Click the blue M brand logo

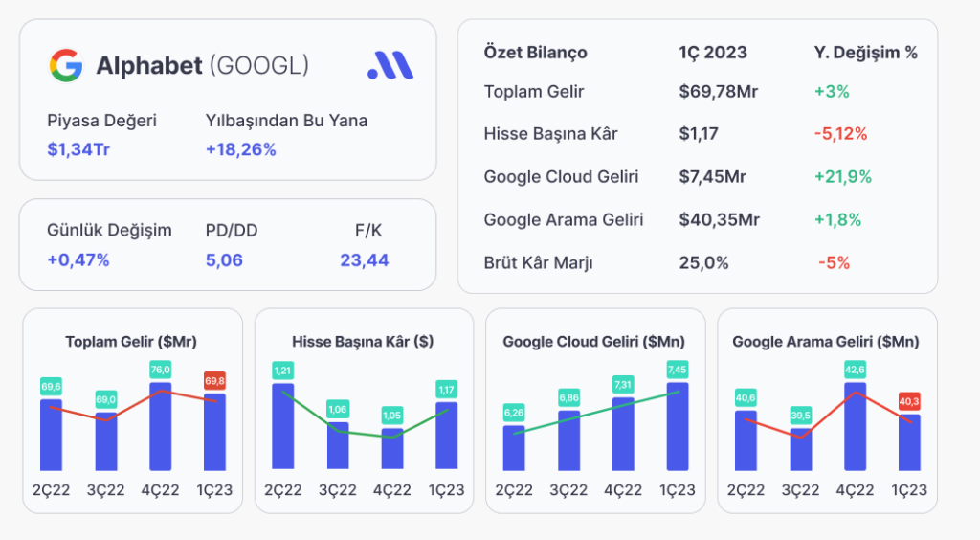[390, 65]
